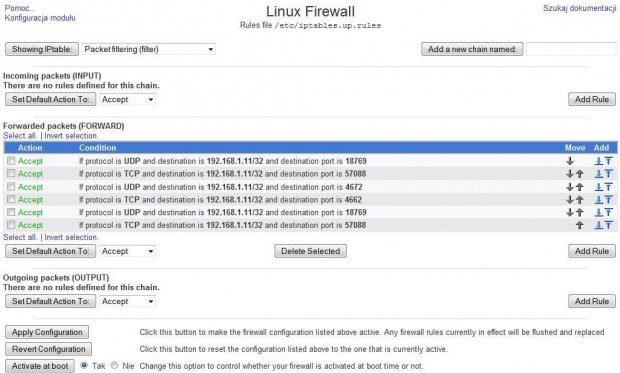Focus the new chain name text field
620x373 pixels.
pyautogui.click(x=571, y=49)
